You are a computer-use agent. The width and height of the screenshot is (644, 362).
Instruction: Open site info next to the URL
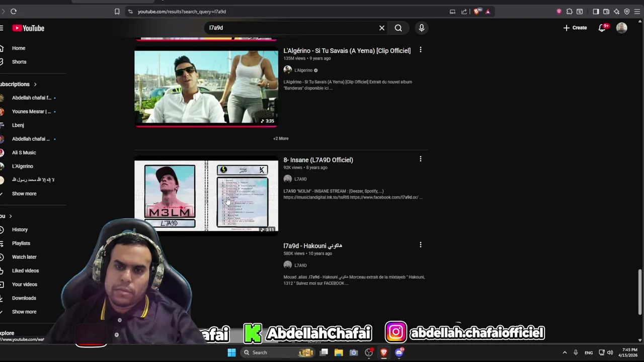(x=130, y=11)
